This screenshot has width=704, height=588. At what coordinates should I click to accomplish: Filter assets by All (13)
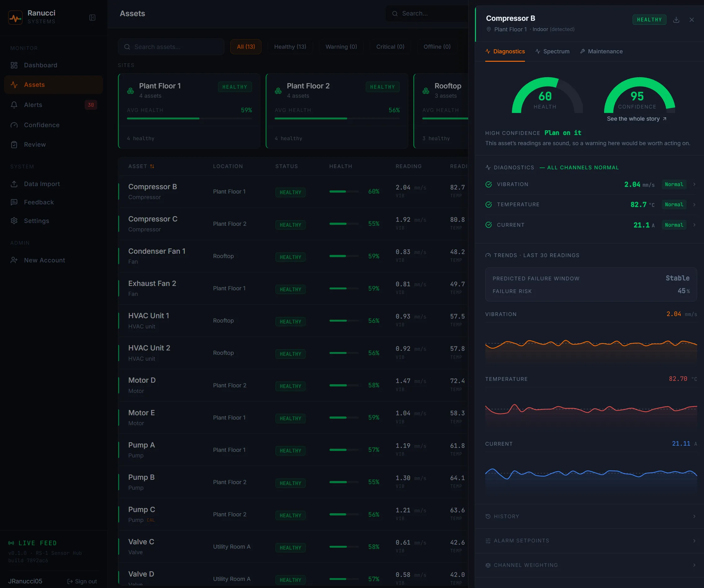click(x=246, y=47)
